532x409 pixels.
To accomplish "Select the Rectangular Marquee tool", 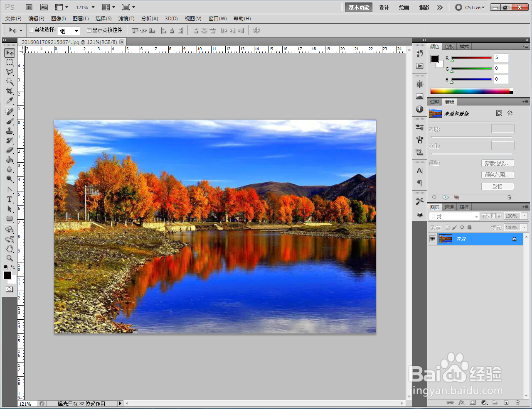I will 10,62.
